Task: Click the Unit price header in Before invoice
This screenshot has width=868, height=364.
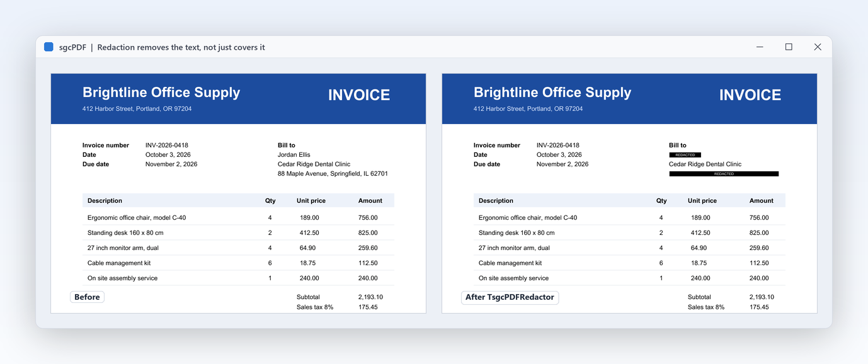Action: point(311,201)
